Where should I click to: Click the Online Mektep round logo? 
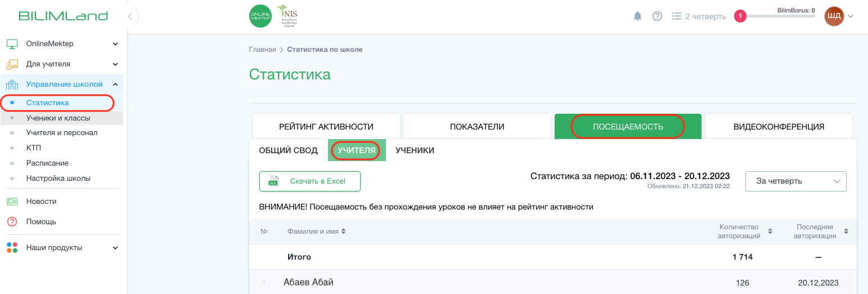(260, 16)
